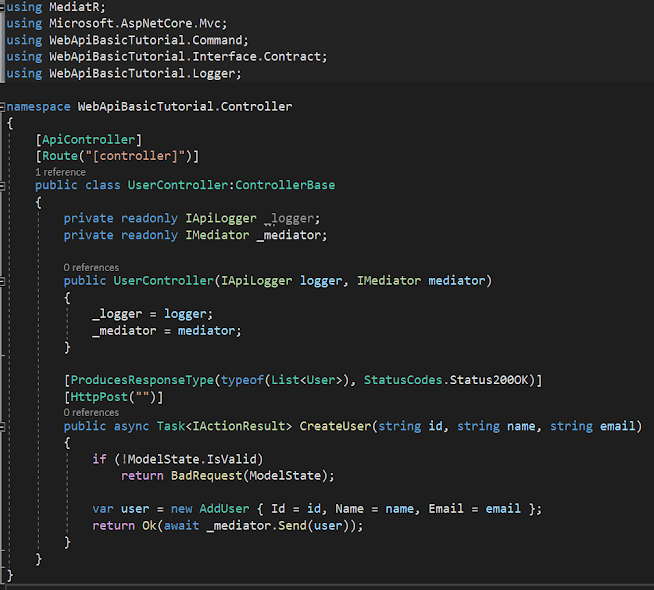654x590 pixels.
Task: Click MediatR in the first using directive
Action: pos(75,7)
